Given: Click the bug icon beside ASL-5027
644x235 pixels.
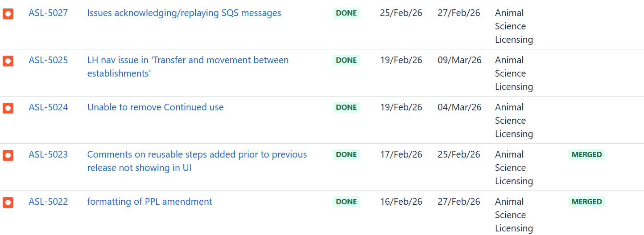Looking at the screenshot, I should (x=8, y=14).
